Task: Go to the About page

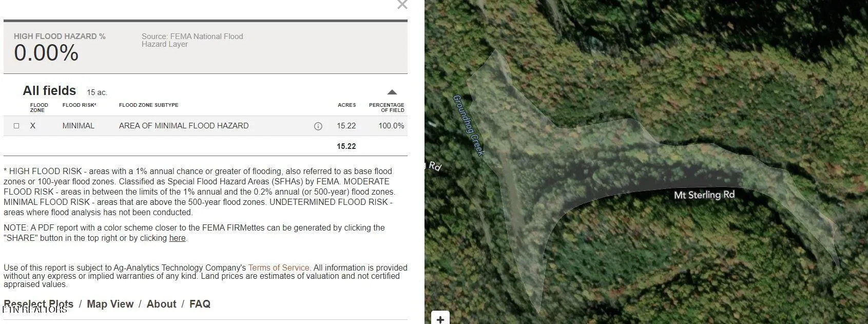Action: click(x=161, y=304)
